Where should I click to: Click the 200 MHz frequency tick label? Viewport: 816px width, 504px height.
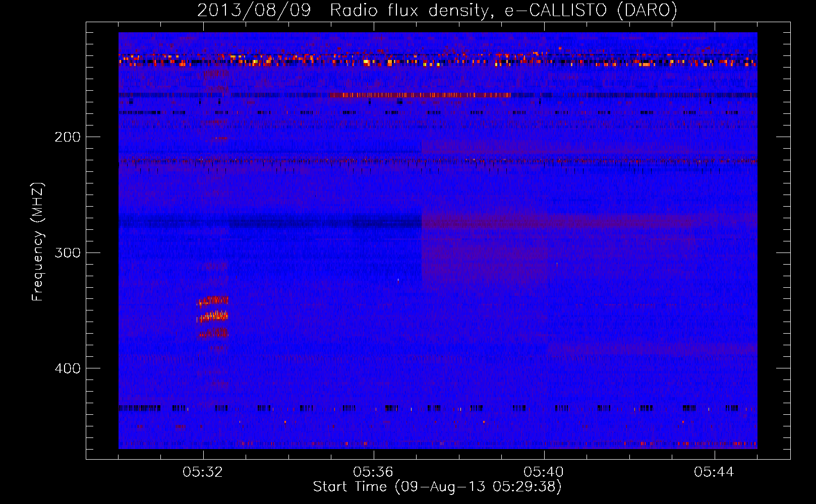[68, 137]
